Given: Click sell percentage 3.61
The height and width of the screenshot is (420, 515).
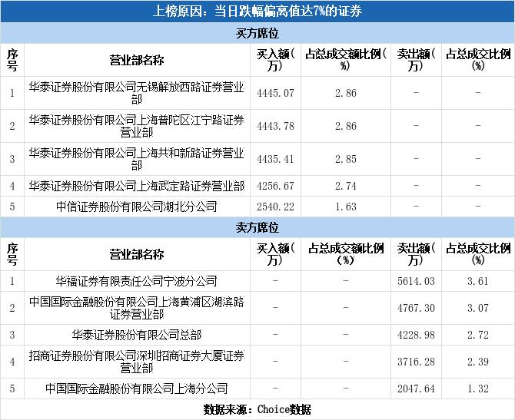Looking at the screenshot, I should point(478,281).
